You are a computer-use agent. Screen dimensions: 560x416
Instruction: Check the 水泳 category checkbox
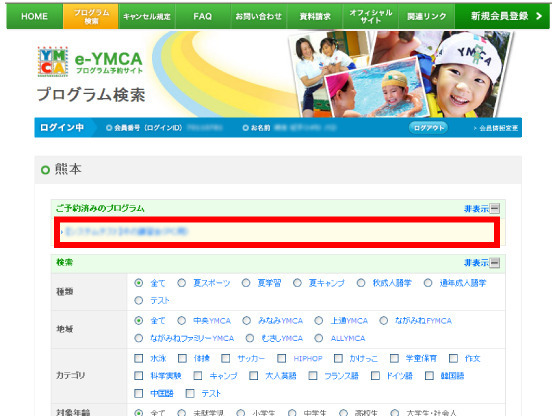click(x=139, y=358)
